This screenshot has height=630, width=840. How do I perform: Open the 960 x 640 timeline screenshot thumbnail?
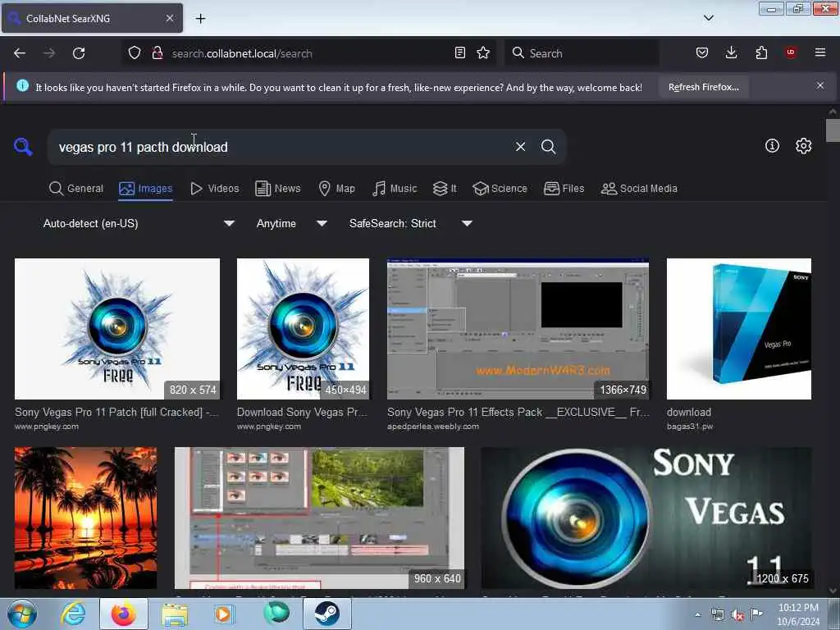[319, 518]
